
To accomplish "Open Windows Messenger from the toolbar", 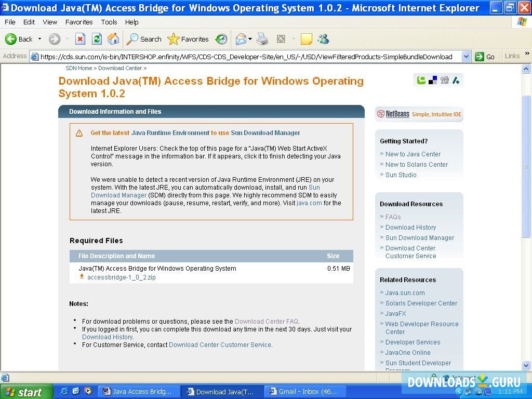I will click(x=323, y=39).
